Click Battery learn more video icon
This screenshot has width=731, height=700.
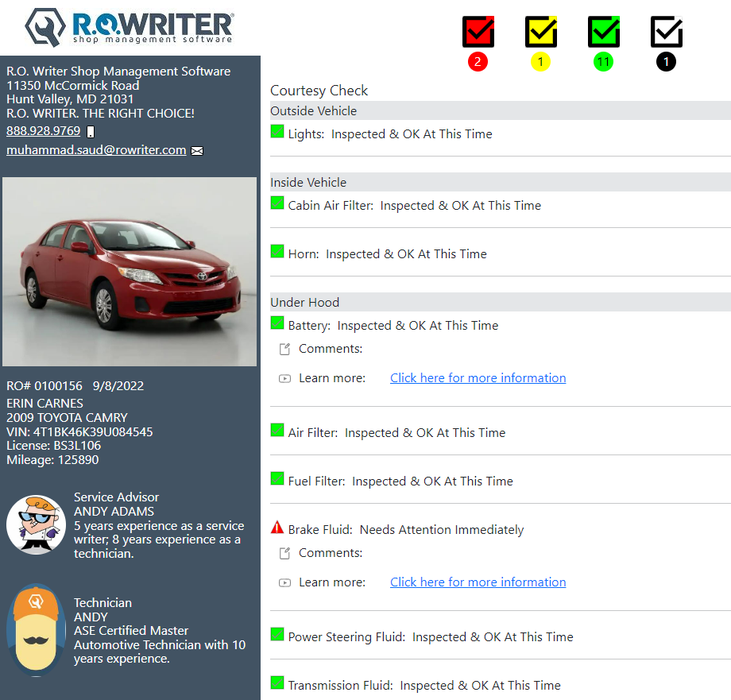coord(284,378)
